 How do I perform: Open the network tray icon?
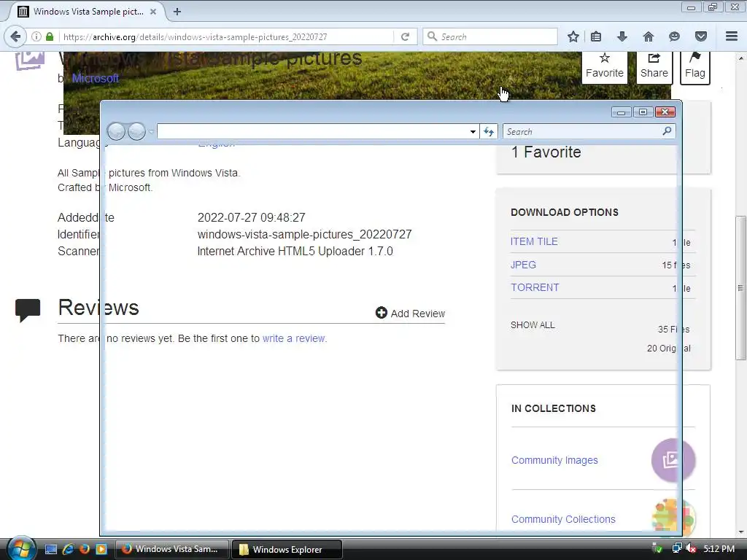pyautogui.click(x=676, y=548)
